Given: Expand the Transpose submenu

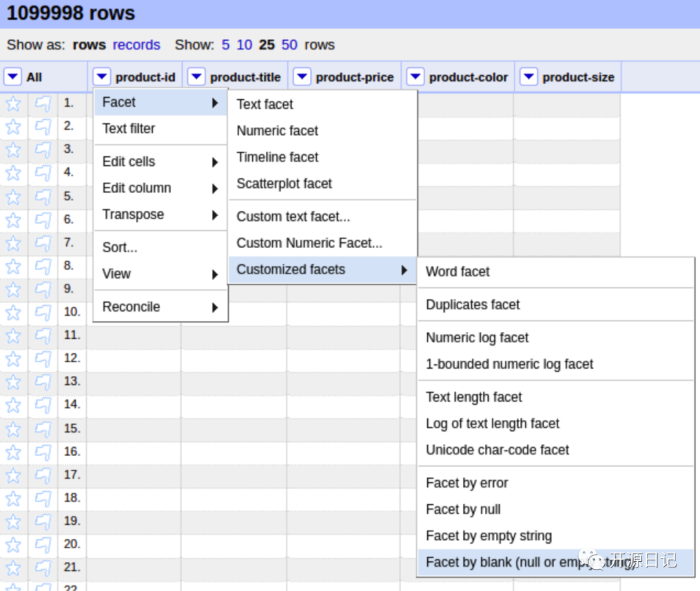Looking at the screenshot, I should coord(161,214).
